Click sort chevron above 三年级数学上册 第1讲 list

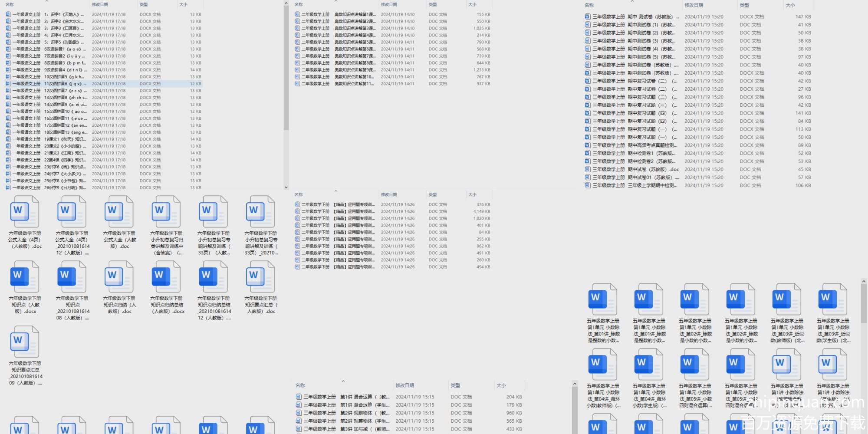pos(343,381)
